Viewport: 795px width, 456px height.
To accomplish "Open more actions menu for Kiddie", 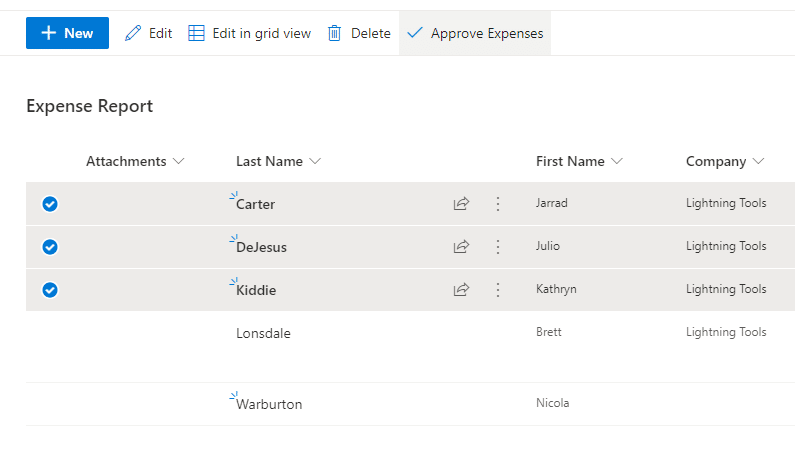I will pos(498,290).
